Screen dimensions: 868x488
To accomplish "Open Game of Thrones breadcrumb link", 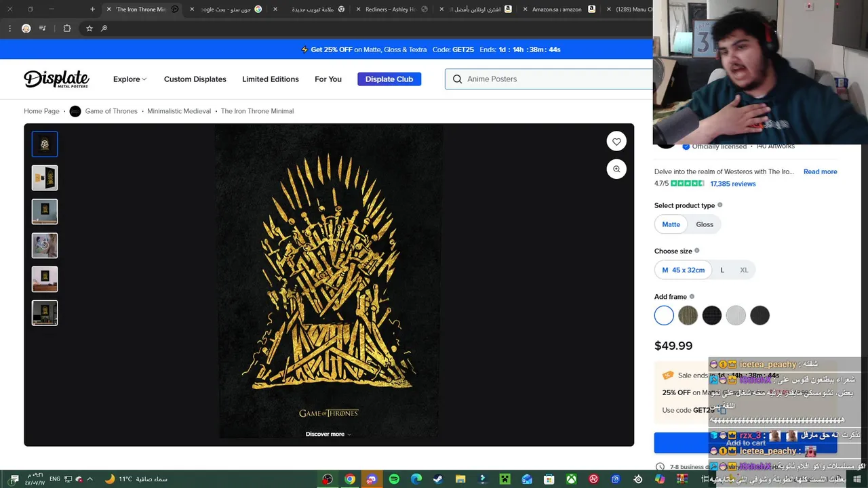I will (x=111, y=111).
